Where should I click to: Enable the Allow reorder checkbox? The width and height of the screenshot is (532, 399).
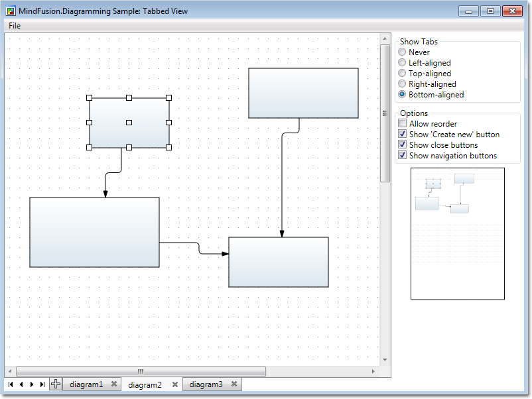(402, 124)
